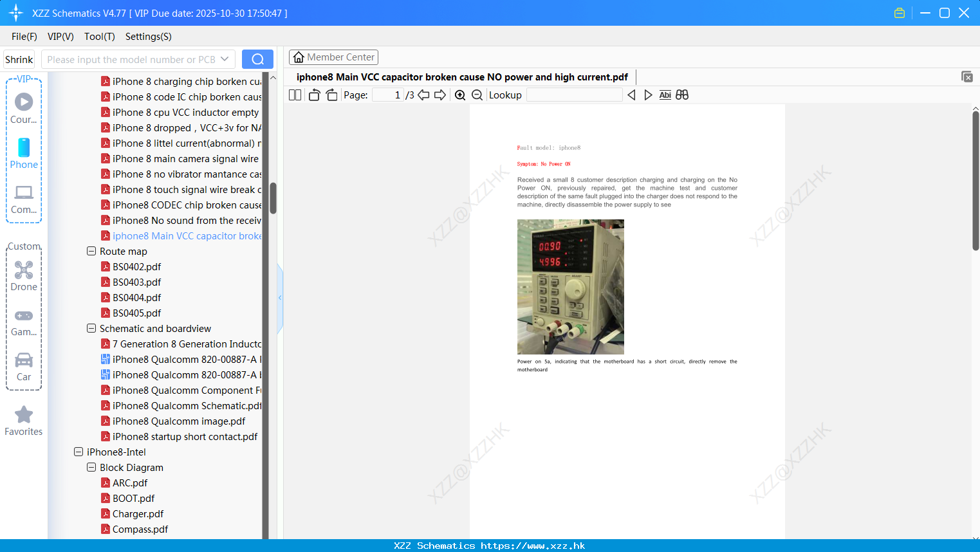The image size is (980, 552).
Task: Open BS0404.pdf file
Action: (x=131, y=297)
